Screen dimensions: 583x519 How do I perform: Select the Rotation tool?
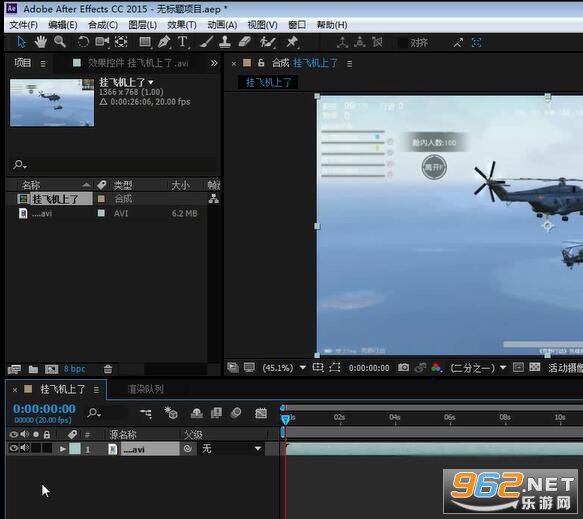pyautogui.click(x=83, y=42)
